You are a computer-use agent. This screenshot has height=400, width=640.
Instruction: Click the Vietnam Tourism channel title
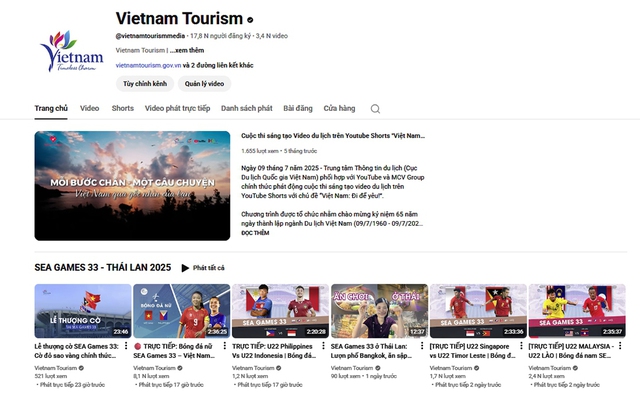pyautogui.click(x=179, y=18)
